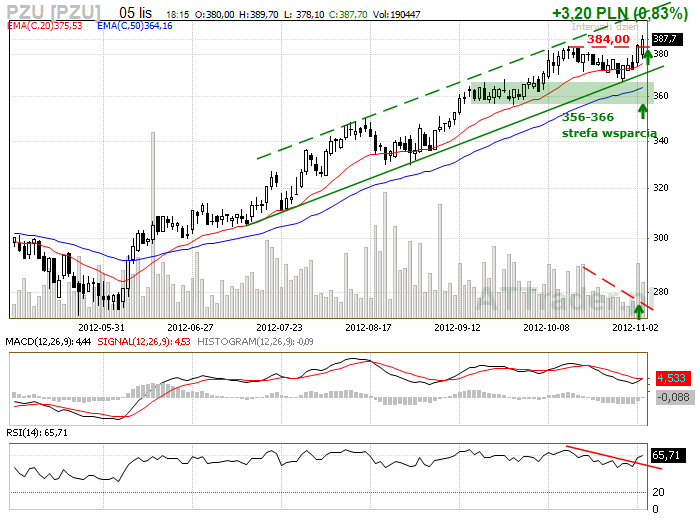The height and width of the screenshot is (522, 700).
Task: Click the strefa wsparcia annotation
Action: coord(609,133)
